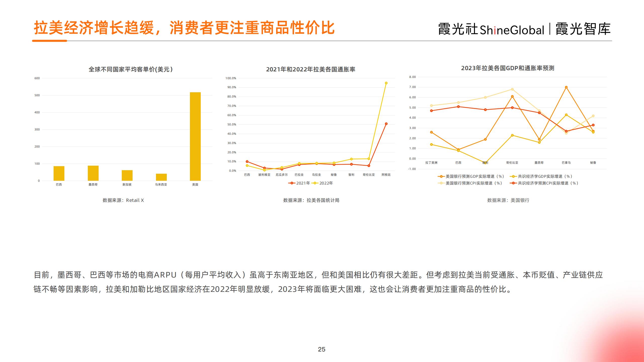
Task: Select the 美国 bar in the bar chart
Action: [195, 137]
